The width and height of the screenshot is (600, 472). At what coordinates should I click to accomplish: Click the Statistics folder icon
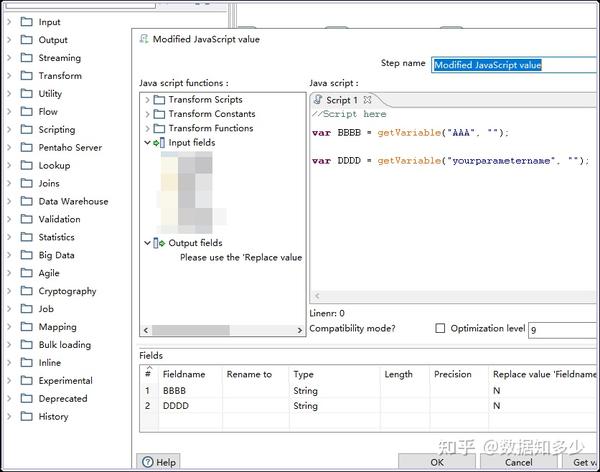(x=26, y=237)
